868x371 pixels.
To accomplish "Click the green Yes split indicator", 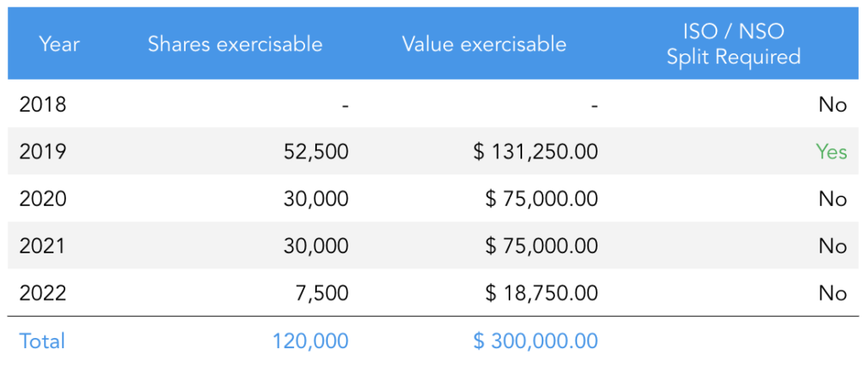I will 832,152.
